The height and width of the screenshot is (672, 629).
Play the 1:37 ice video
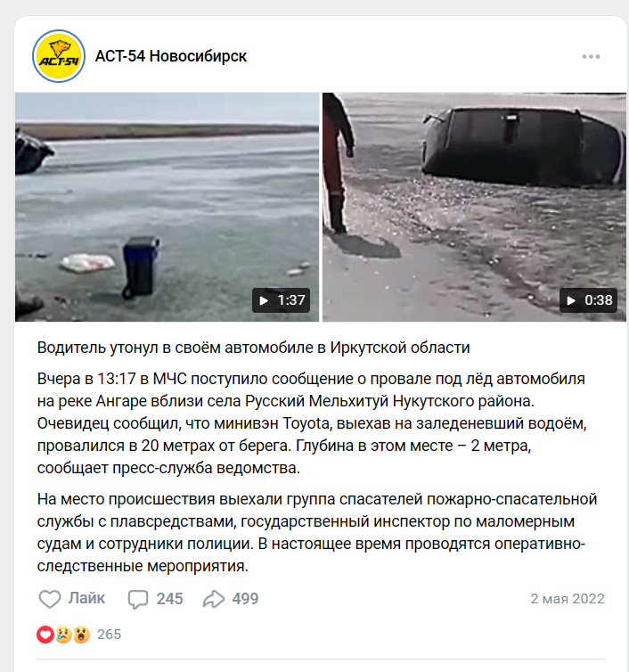[x=167, y=207]
